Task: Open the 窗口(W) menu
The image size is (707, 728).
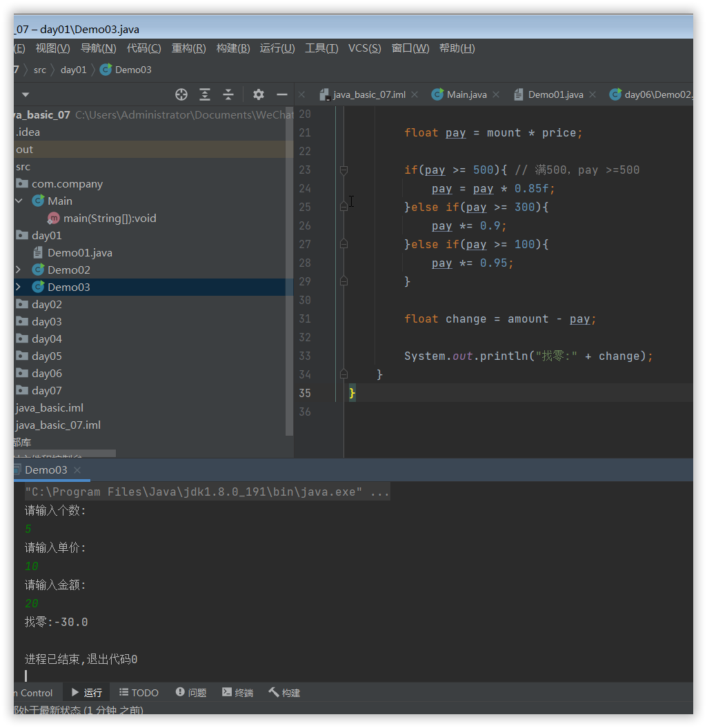Action: [410, 48]
